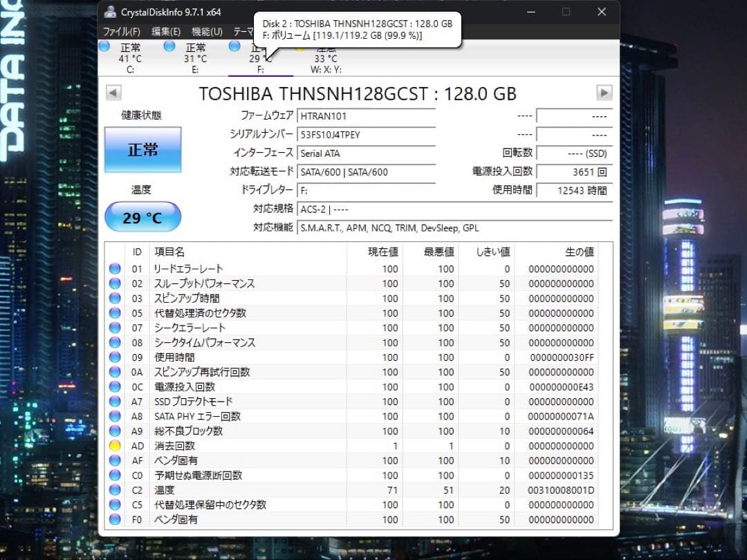This screenshot has width=747, height=560.
Task: Click the 正常 status icon above drive E:
Action: (x=169, y=46)
